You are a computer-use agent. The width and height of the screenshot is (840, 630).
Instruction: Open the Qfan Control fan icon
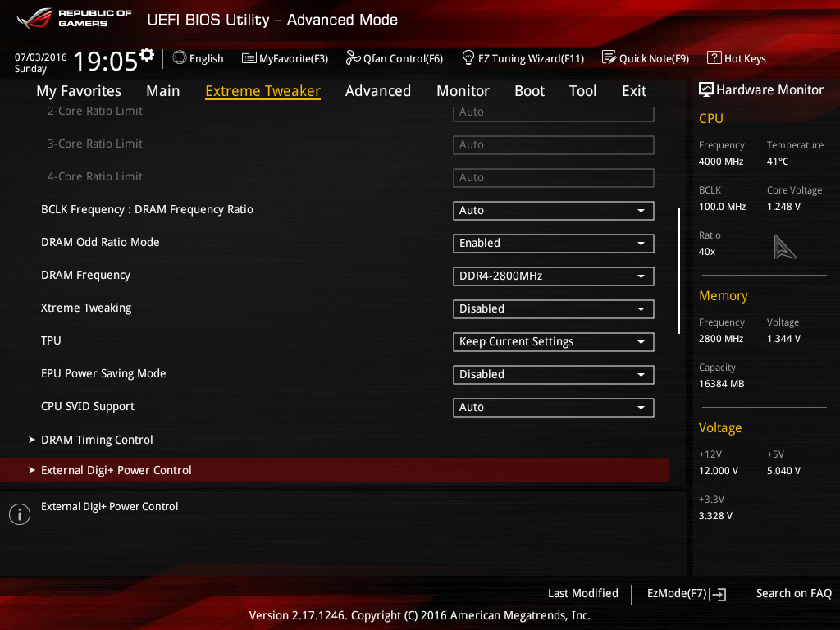(x=353, y=58)
